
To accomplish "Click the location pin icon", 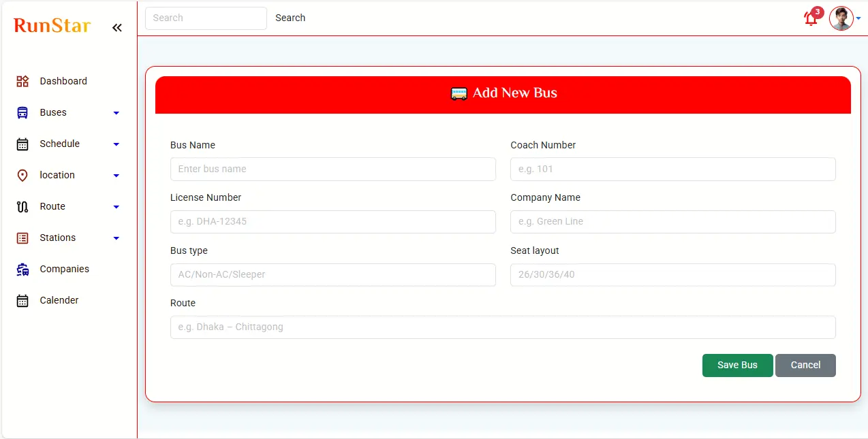I will [x=22, y=175].
